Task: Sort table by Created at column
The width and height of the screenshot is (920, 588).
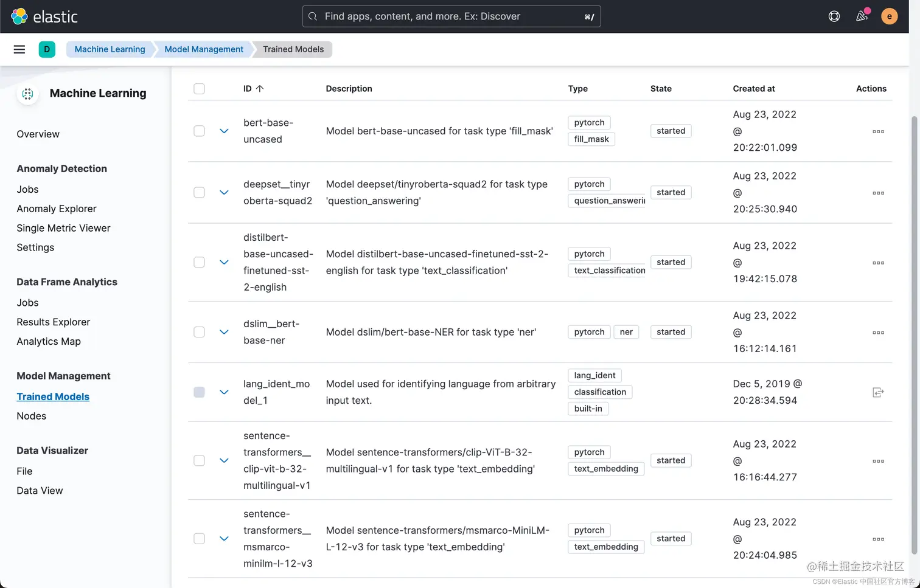Action: (753, 89)
